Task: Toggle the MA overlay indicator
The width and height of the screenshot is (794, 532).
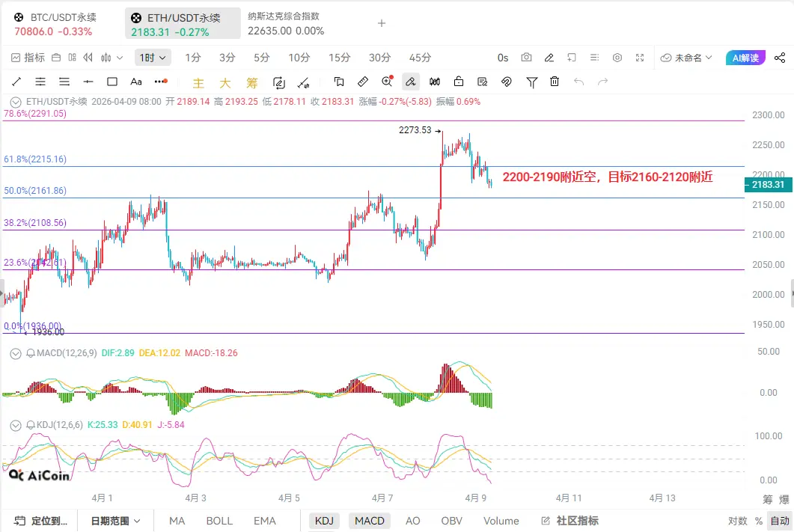Action: click(x=177, y=521)
